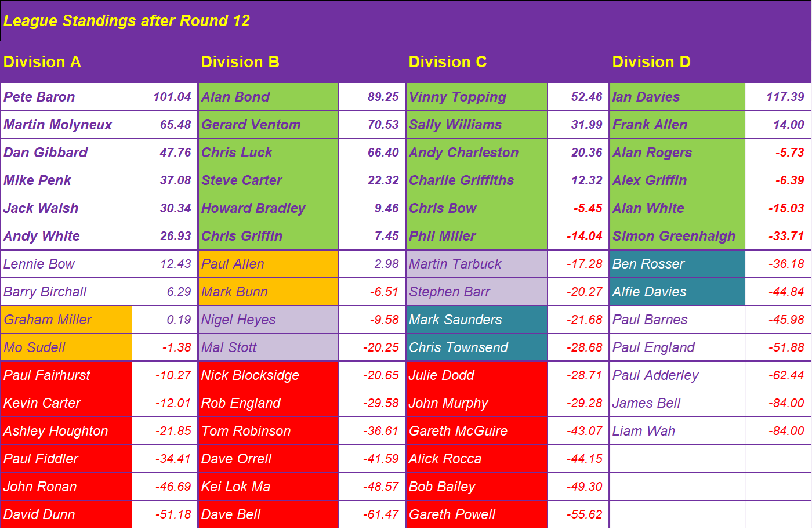Screen dimensions: 812x529
Task: Click the Alan Bond green cell
Action: (x=269, y=97)
